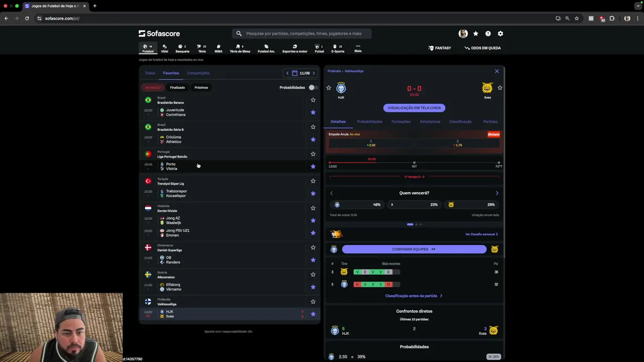Open the user profile avatar
The height and width of the screenshot is (362, 644).
[x=463, y=34]
